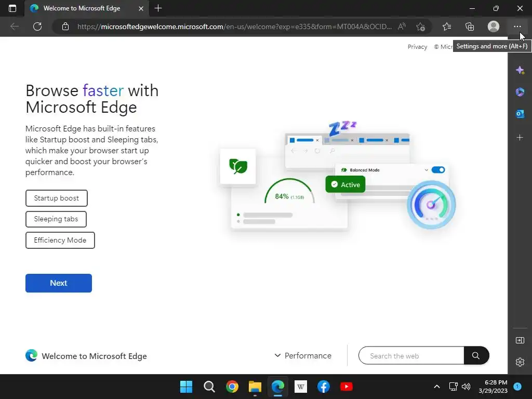Viewport: 532px width, 399px height.
Task: Launch Google Chrome from taskbar
Action: click(232, 387)
